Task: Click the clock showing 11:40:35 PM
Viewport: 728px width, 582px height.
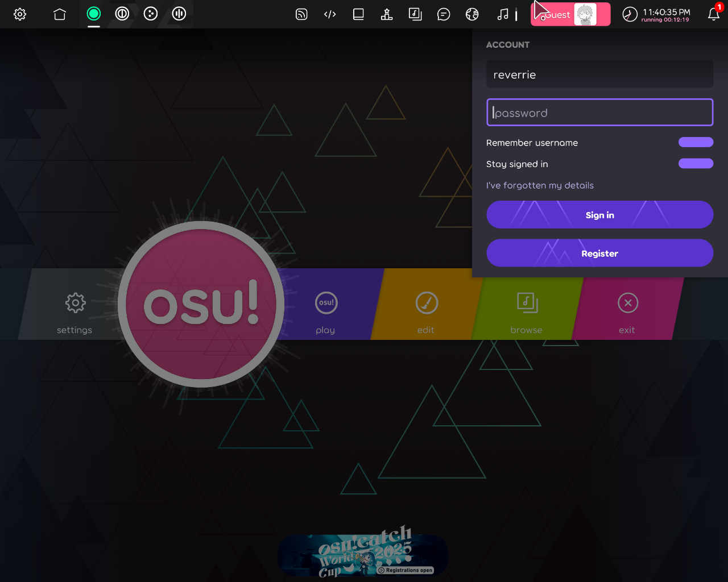Action: click(x=656, y=14)
